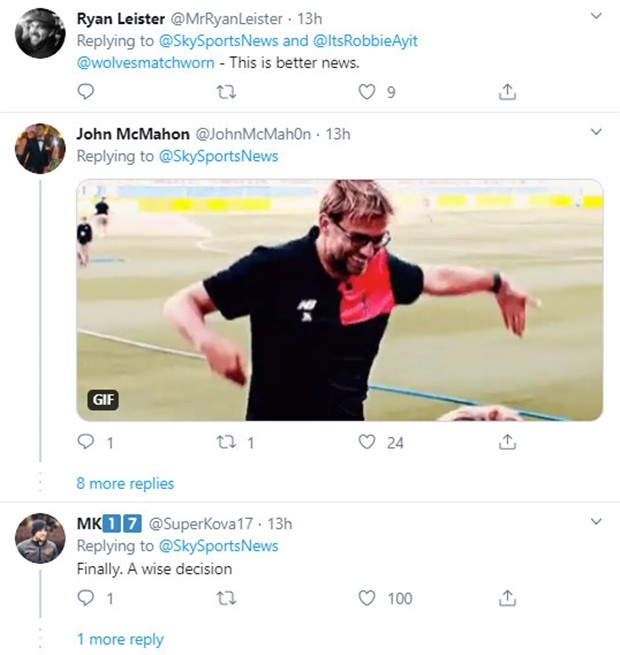Retweet Ryan Leister's tweet
The width and height of the screenshot is (620, 655).
coord(227,92)
